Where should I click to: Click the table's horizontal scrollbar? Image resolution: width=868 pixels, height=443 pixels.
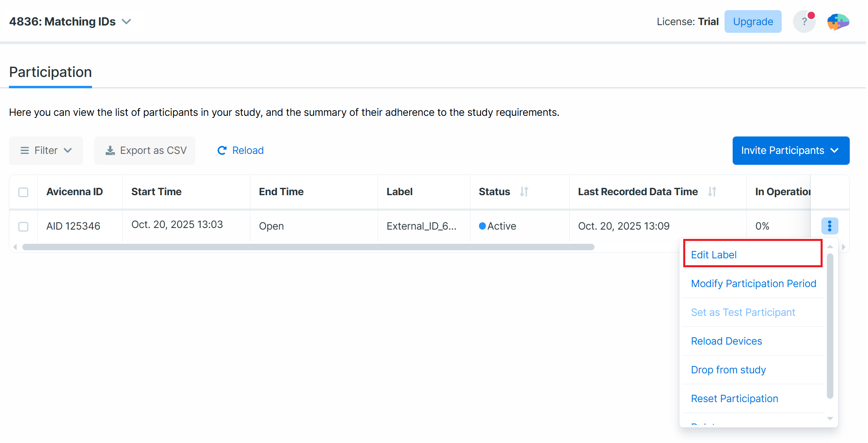pos(308,247)
